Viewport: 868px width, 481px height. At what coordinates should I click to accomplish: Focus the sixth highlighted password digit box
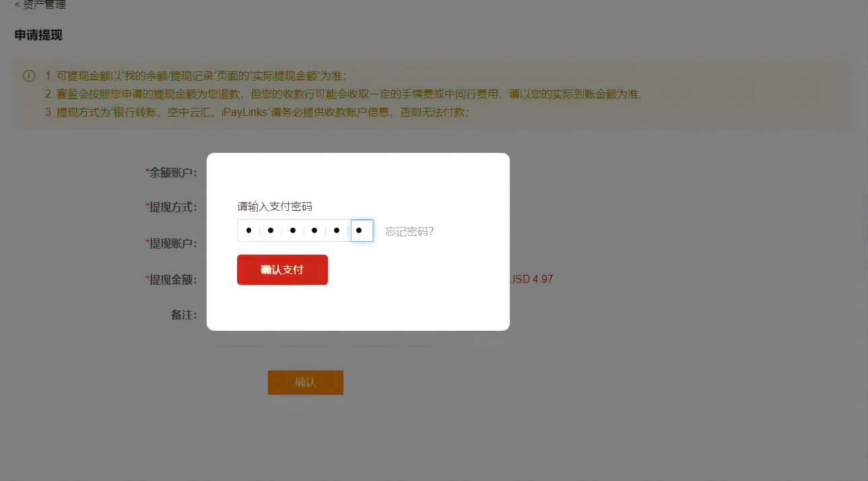[x=362, y=230]
